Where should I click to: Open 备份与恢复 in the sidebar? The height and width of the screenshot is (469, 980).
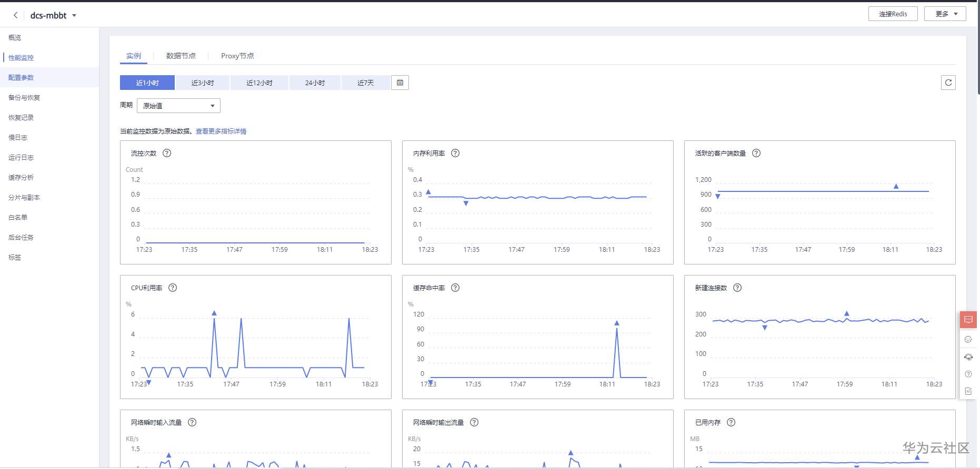pyautogui.click(x=49, y=98)
